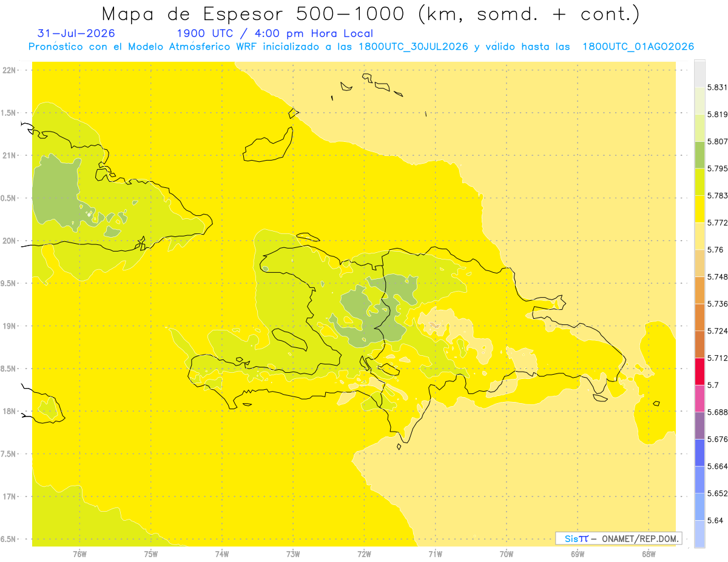Click the 73W longitude label

point(293,554)
